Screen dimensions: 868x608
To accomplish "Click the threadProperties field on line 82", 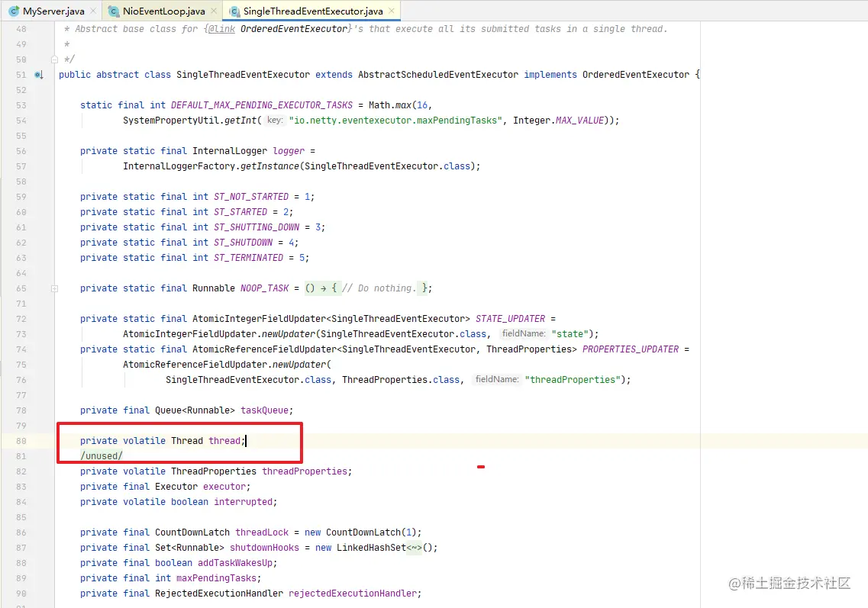I will click(x=305, y=471).
